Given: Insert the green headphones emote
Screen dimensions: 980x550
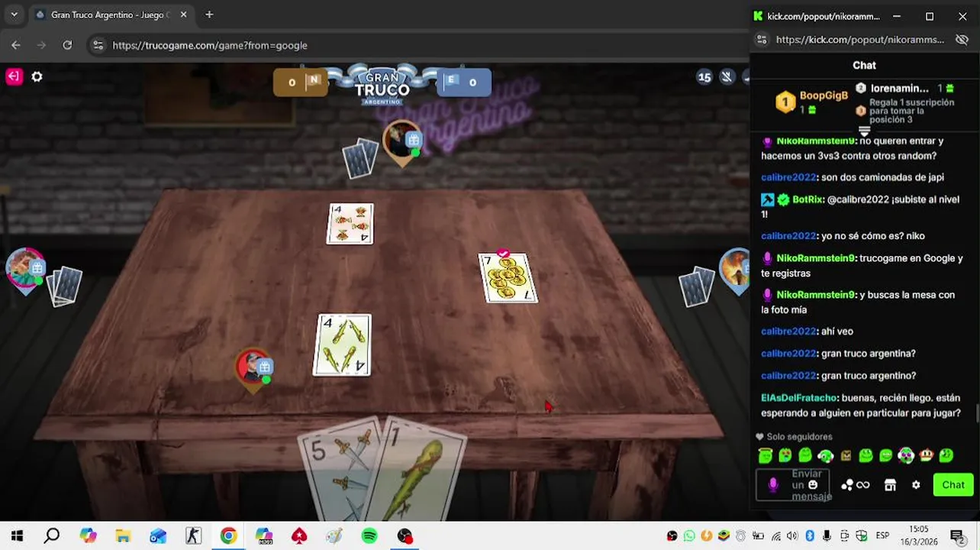Looking at the screenshot, I should click(825, 456).
